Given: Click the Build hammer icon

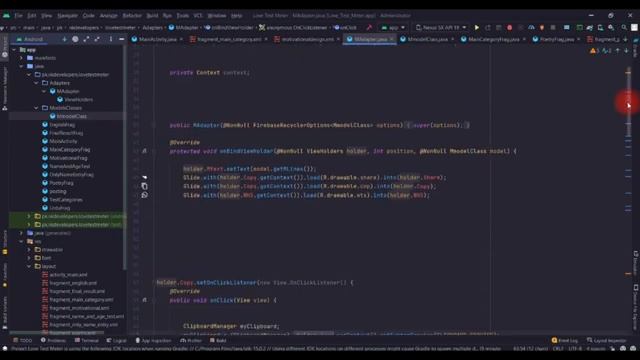Looking at the screenshot, I should [369, 28].
